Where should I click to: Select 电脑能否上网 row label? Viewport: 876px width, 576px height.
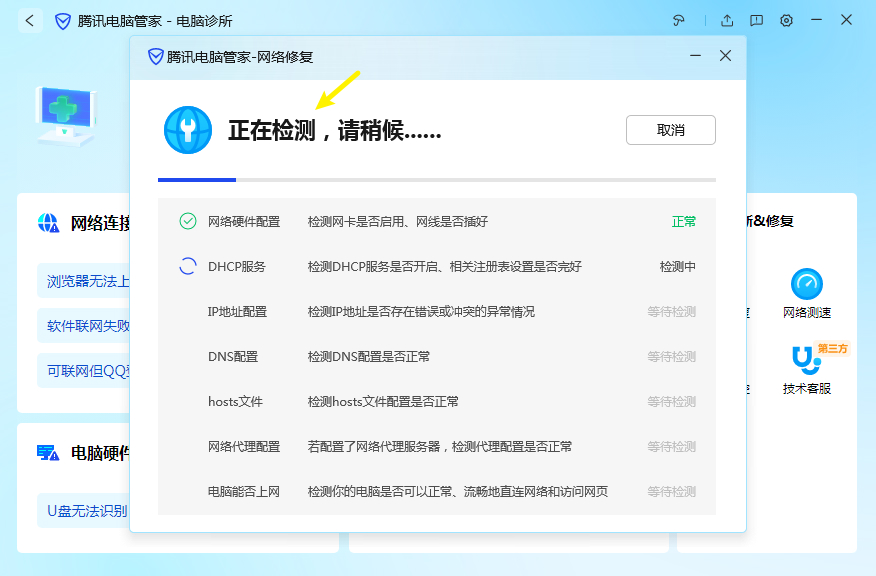coord(244,492)
